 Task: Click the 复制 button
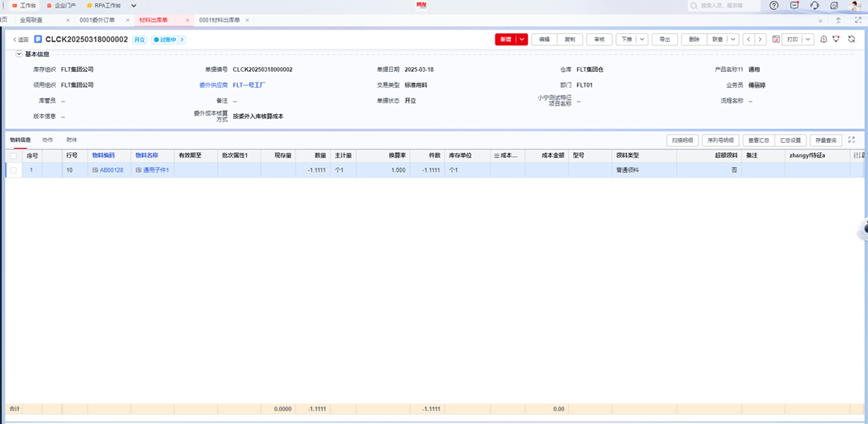click(570, 40)
